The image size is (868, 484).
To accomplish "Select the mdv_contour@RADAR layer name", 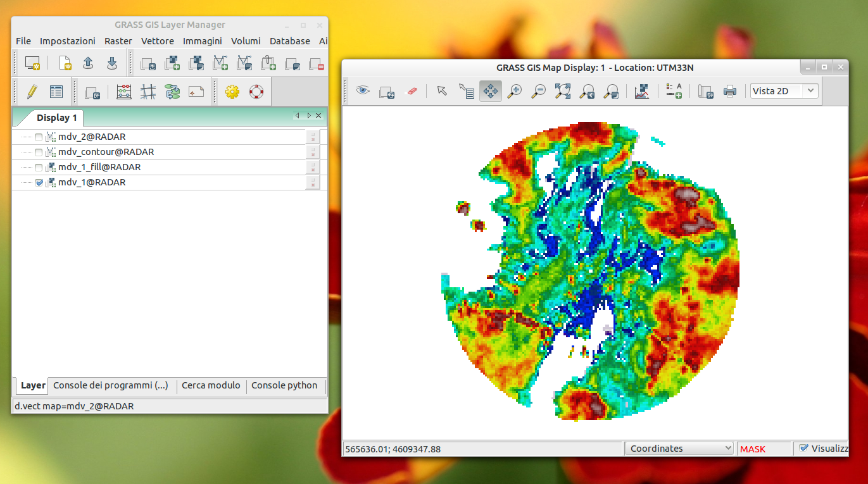I will [106, 152].
